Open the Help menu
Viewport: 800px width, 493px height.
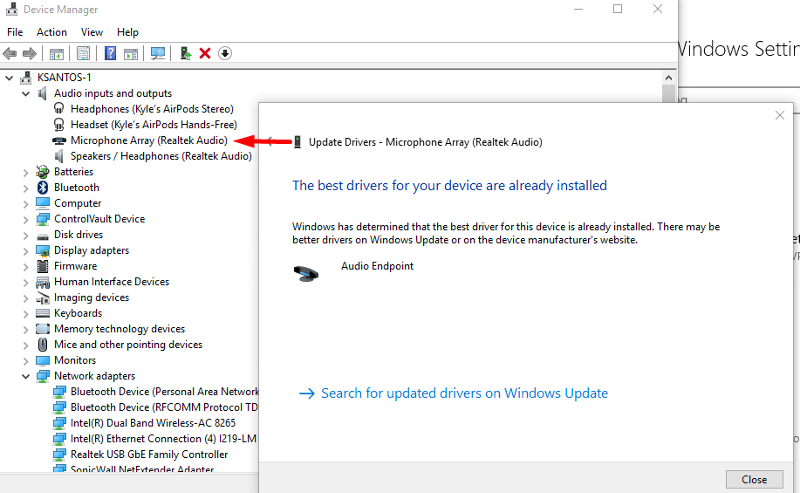point(128,32)
